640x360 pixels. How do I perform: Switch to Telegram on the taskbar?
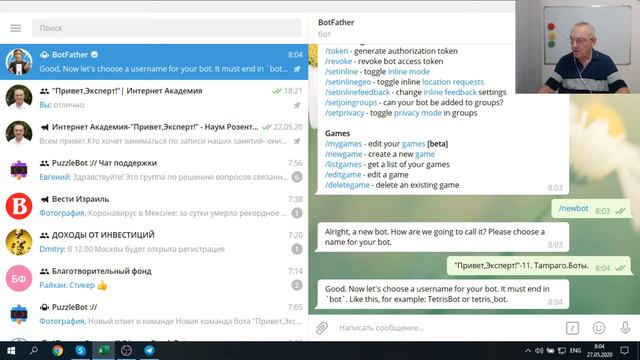coord(149,351)
